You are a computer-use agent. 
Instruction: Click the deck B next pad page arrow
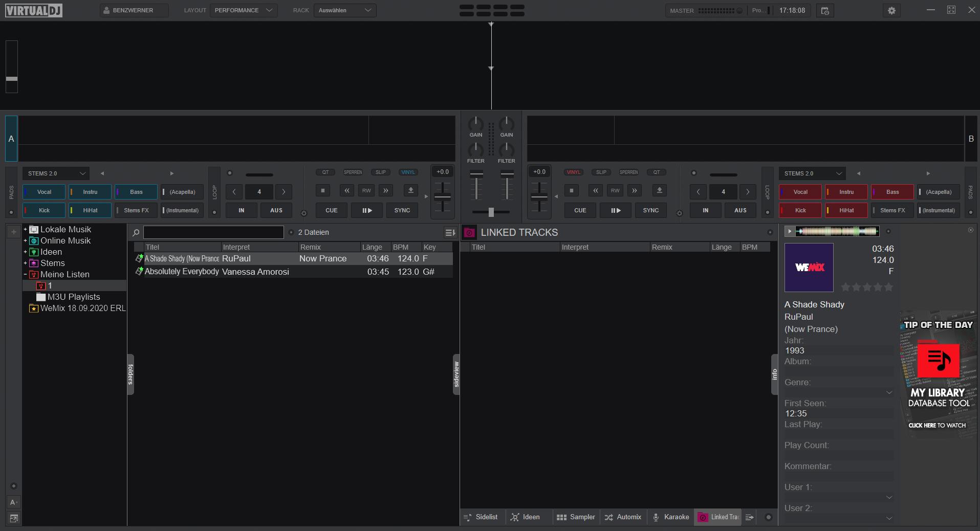coord(928,173)
